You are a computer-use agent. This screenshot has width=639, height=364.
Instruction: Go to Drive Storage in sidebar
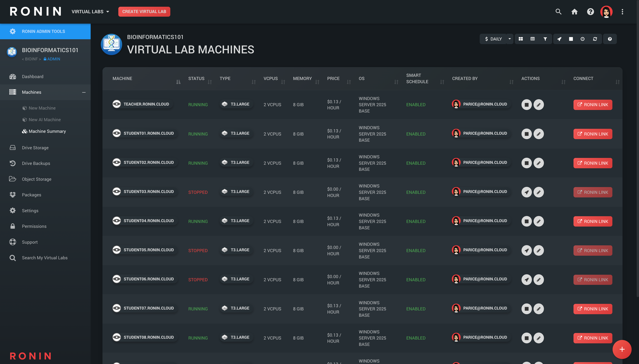click(x=35, y=148)
